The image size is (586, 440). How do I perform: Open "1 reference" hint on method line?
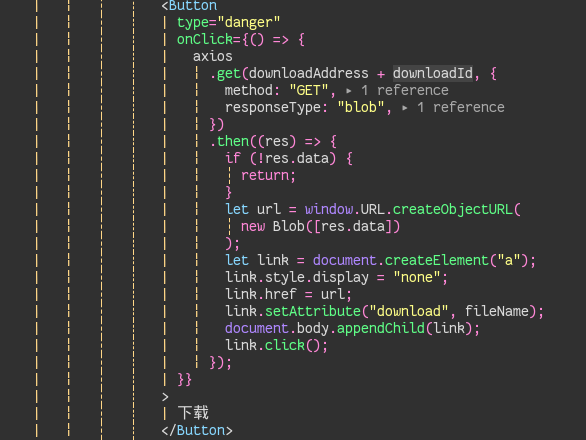click(405, 90)
